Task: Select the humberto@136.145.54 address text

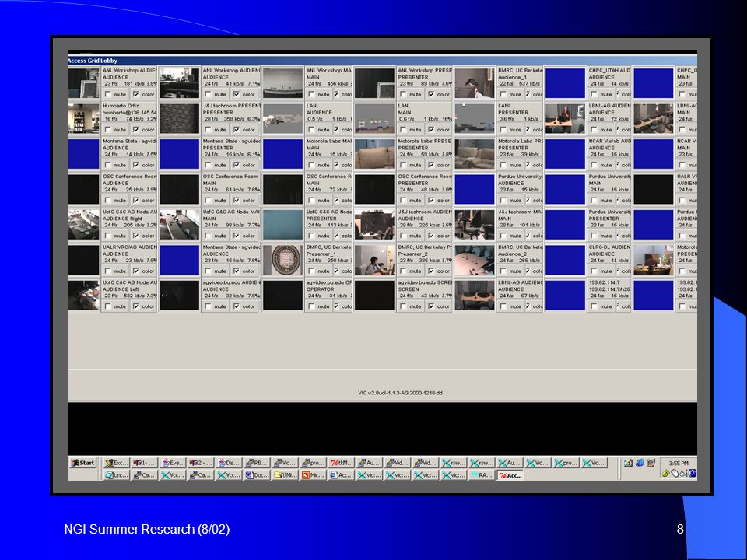Action: click(130, 112)
